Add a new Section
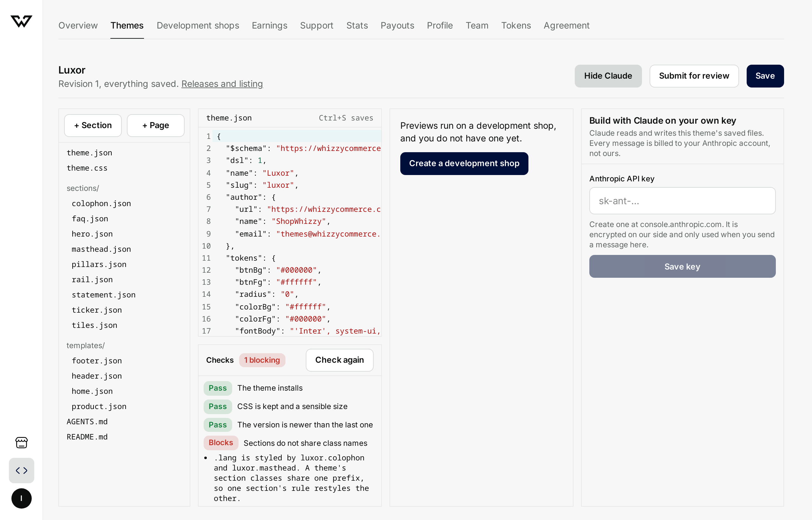This screenshot has width=812, height=520. [93, 125]
